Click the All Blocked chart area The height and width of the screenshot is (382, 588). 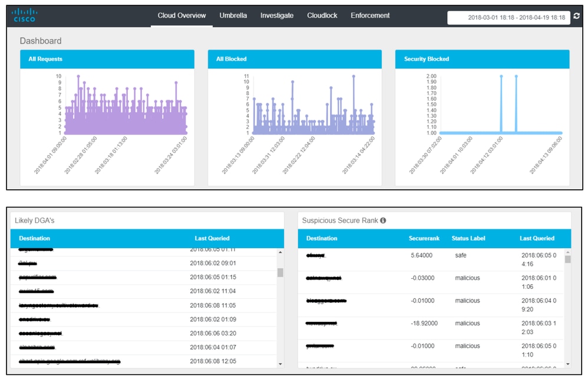coord(313,105)
